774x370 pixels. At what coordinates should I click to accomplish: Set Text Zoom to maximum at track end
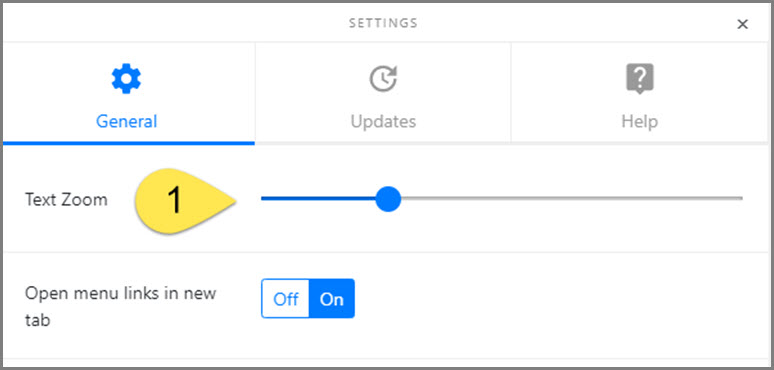741,198
